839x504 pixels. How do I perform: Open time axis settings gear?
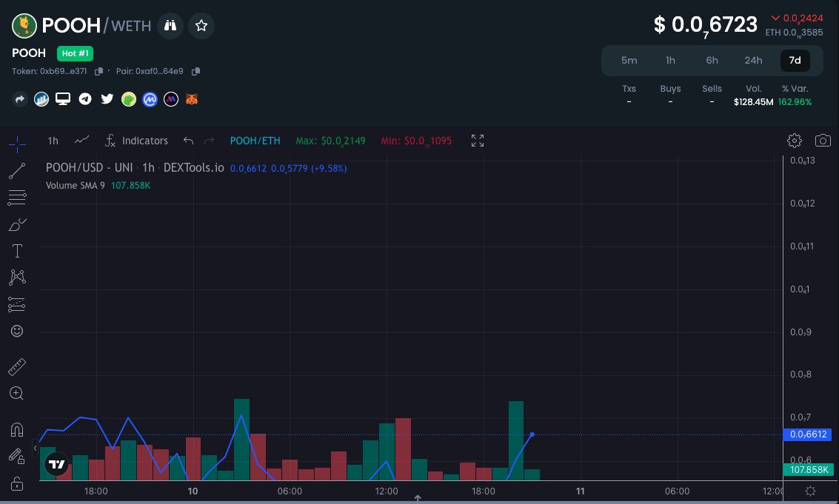[811, 491]
